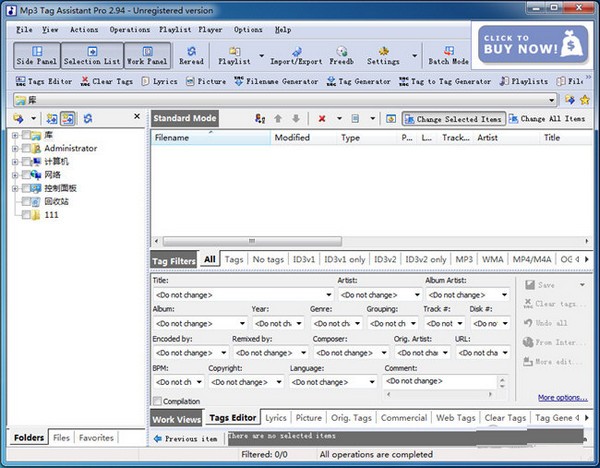Toggle the Work Panel button
The image size is (600, 468).
(146, 54)
